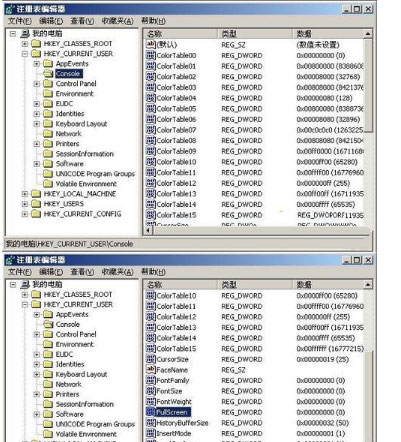Click ColorTable13 icon in bottom window

coord(151,327)
